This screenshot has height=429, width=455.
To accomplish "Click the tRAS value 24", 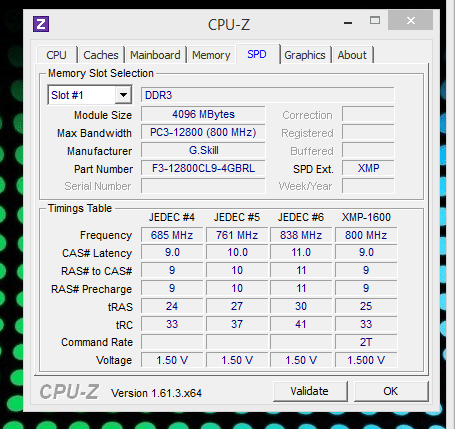I will pos(172,306).
